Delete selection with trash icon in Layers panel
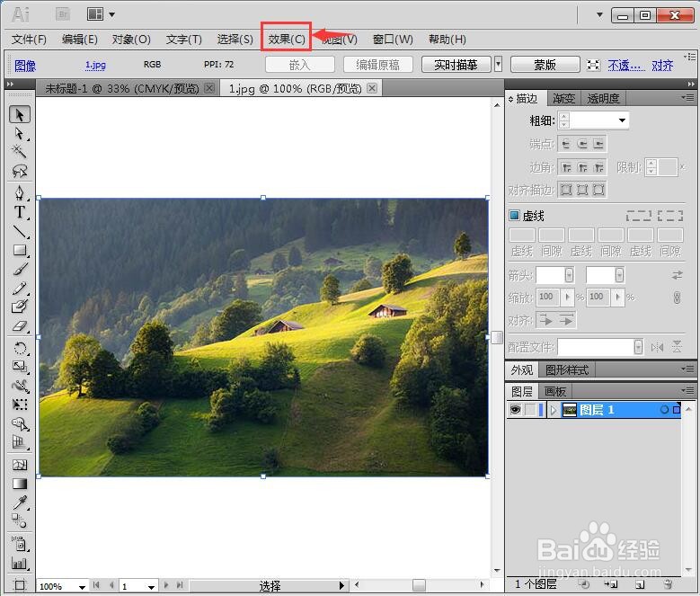The height and width of the screenshot is (596, 700). pyautogui.click(x=668, y=584)
